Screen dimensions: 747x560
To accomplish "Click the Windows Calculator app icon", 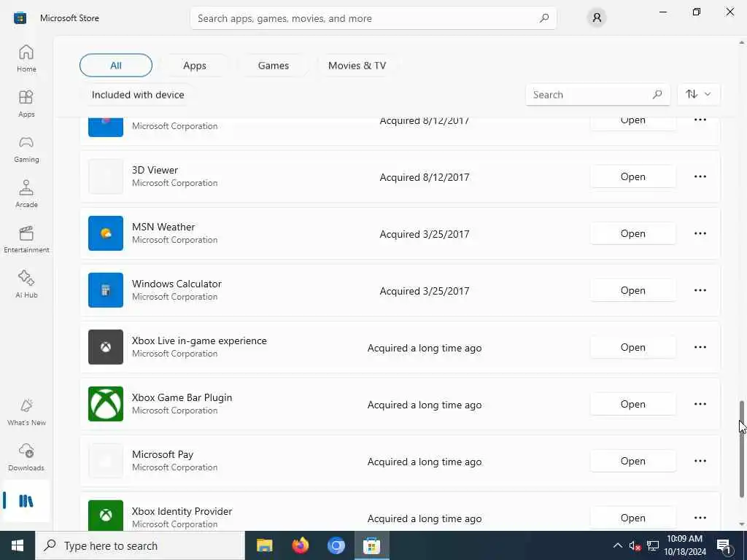I will [106, 290].
